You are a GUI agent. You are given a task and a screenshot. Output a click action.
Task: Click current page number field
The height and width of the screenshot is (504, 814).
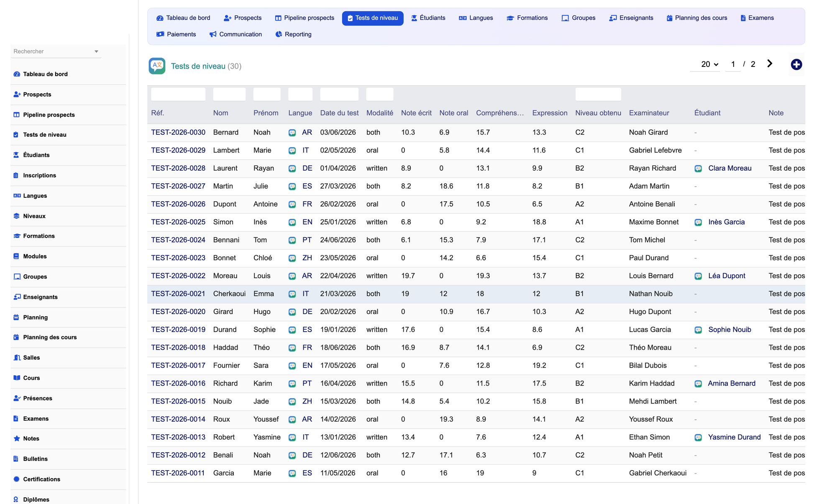pyautogui.click(x=733, y=64)
